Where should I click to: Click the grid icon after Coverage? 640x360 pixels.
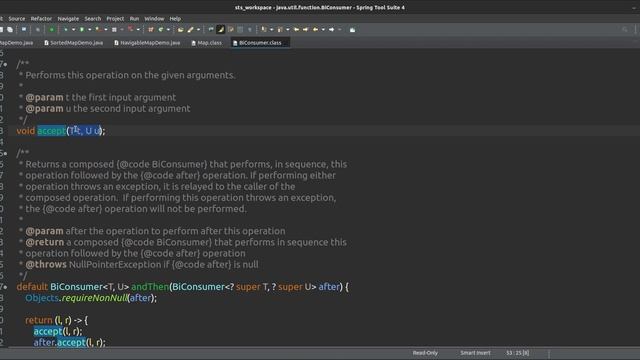click(x=114, y=29)
